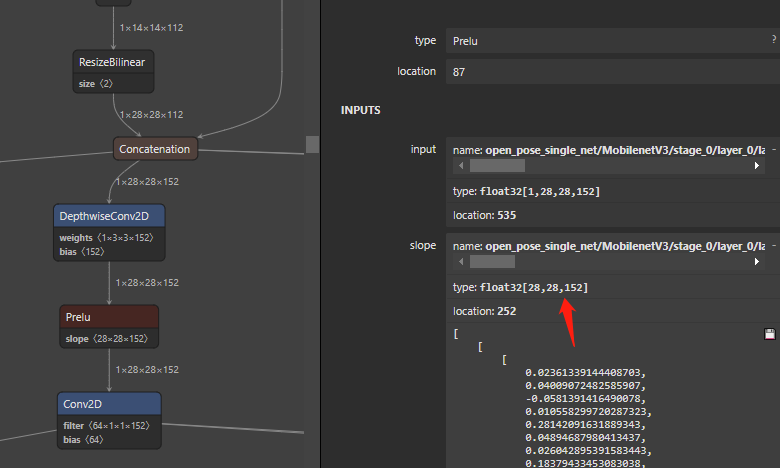This screenshot has width=780, height=468.
Task: Click the slope name scrollbar thumb
Action: click(x=492, y=262)
